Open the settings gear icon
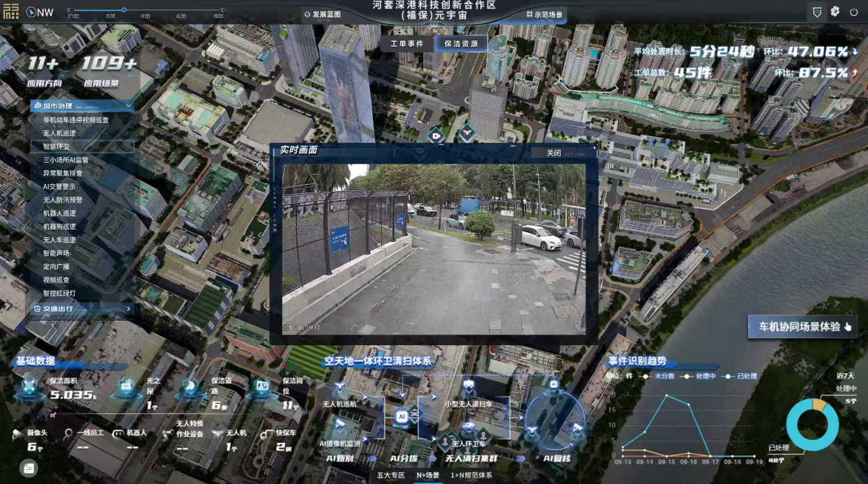The height and width of the screenshot is (484, 868). coord(835,12)
